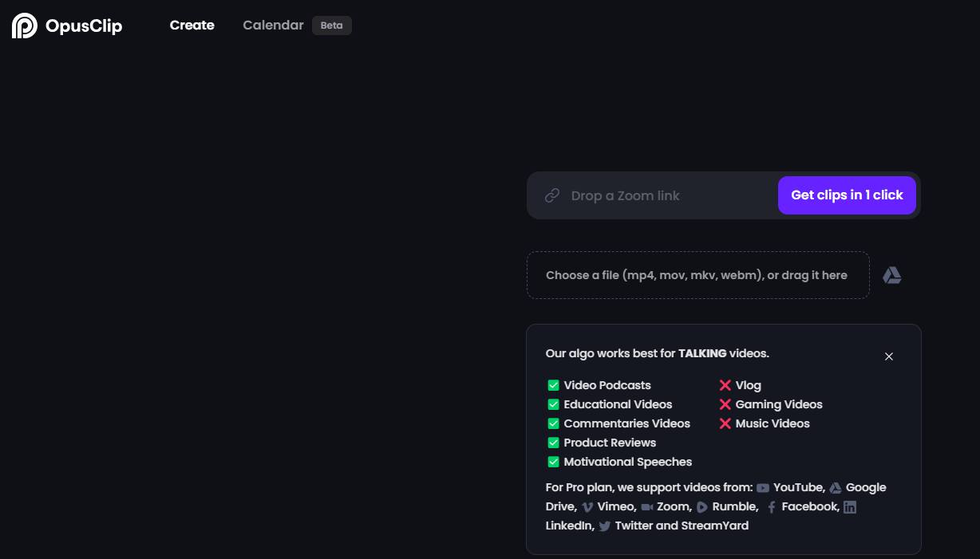The height and width of the screenshot is (559, 980).
Task: Click the Music Videos text
Action: [773, 423]
